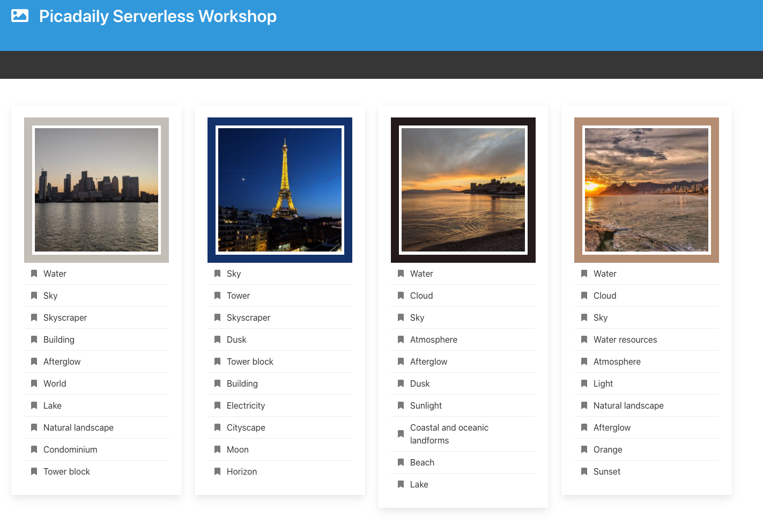This screenshot has height=532, width=763.
Task: Click the Picadaily Serverless Workshop title
Action: tap(158, 17)
